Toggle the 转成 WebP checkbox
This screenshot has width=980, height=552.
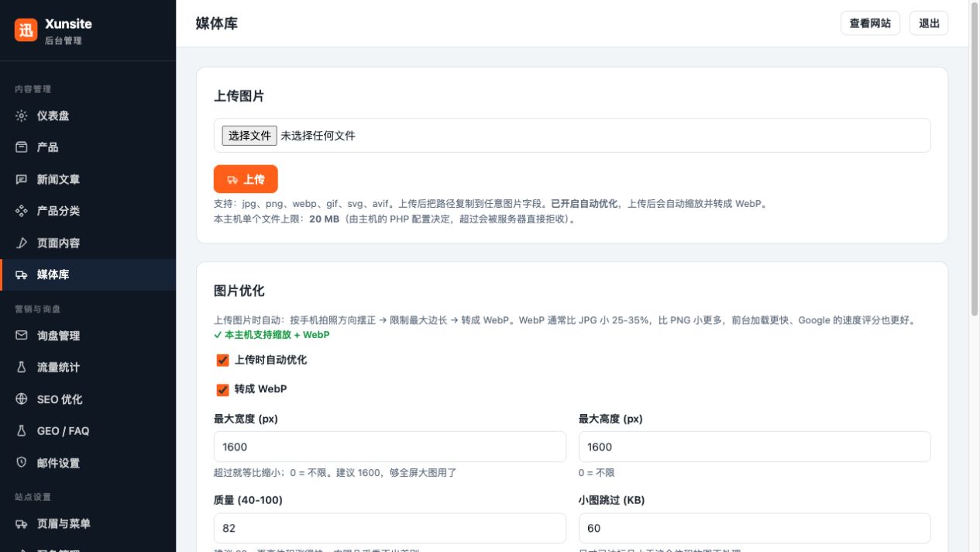(222, 389)
